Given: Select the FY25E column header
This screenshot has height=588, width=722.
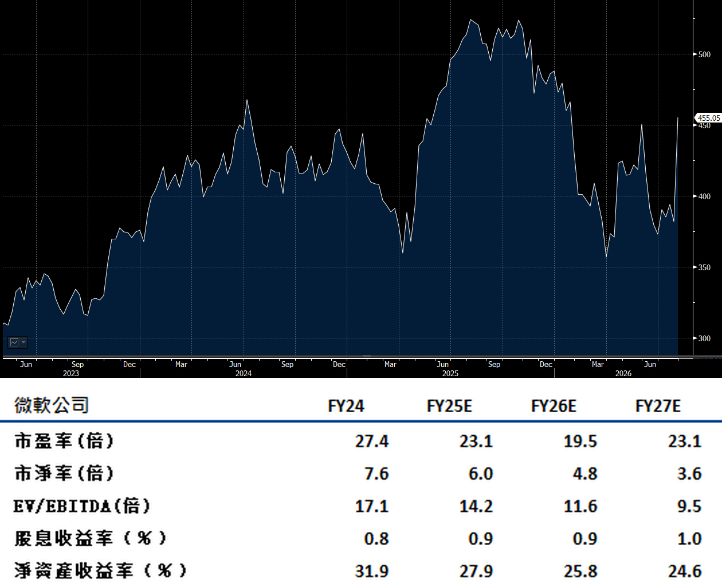Looking at the screenshot, I should [449, 406].
